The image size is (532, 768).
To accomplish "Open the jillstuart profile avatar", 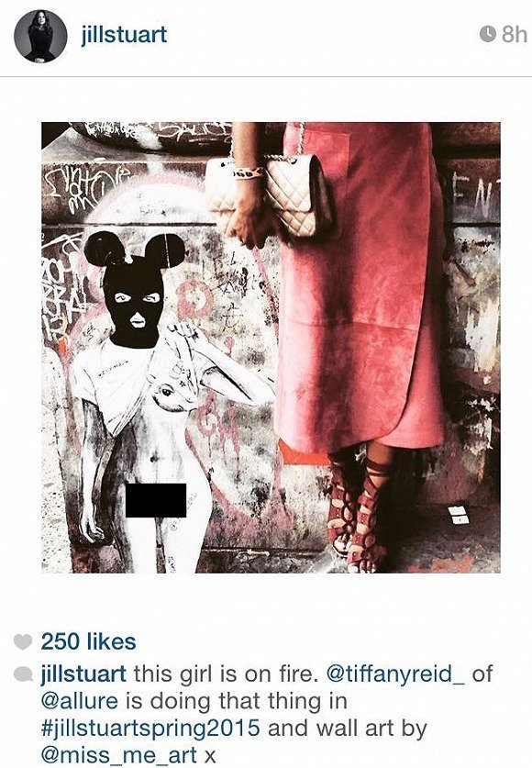I will 40,36.
